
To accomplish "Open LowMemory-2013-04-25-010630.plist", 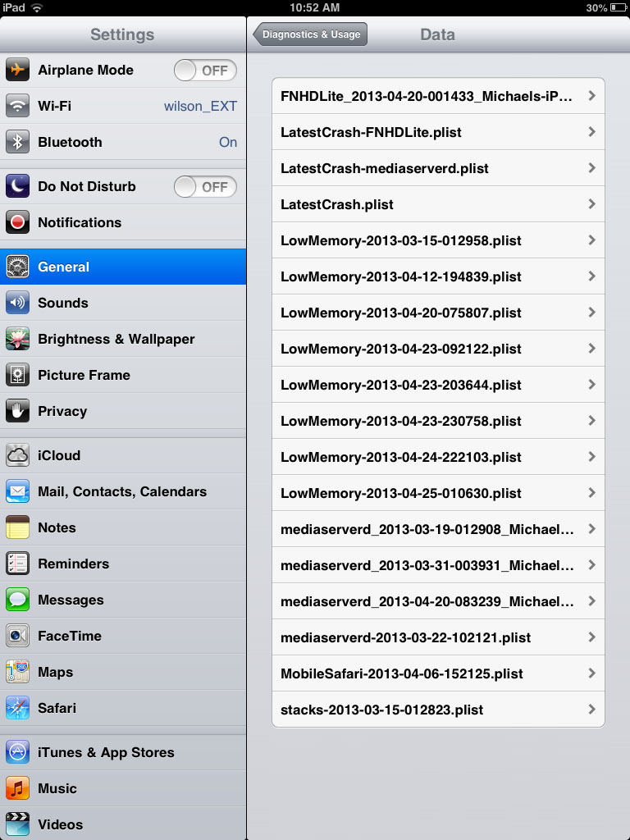I will tap(438, 493).
